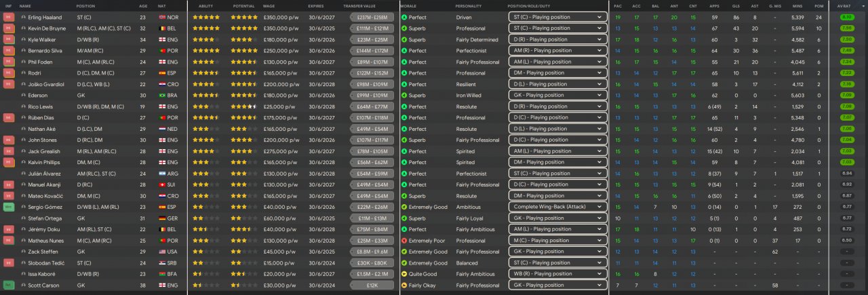Click the 5,611 minutes value for Rodri
This screenshot has width=868, height=295.
tap(797, 73)
